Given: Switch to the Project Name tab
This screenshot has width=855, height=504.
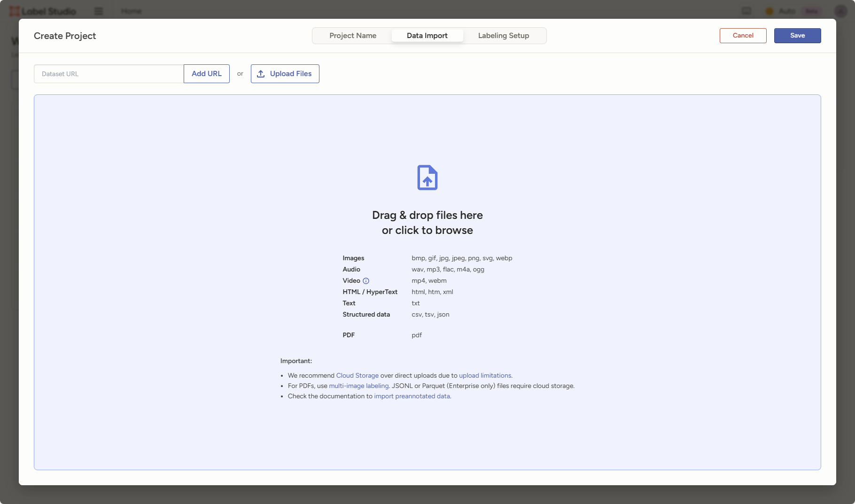Looking at the screenshot, I should click(x=353, y=36).
